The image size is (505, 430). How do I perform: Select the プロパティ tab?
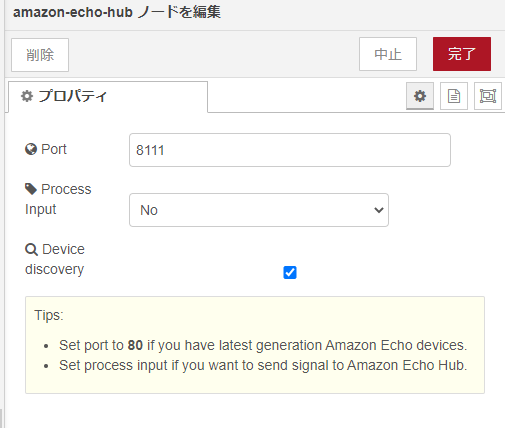click(108, 96)
